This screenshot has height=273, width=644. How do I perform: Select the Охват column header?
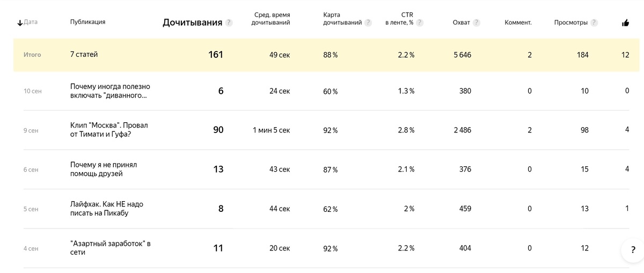click(462, 23)
